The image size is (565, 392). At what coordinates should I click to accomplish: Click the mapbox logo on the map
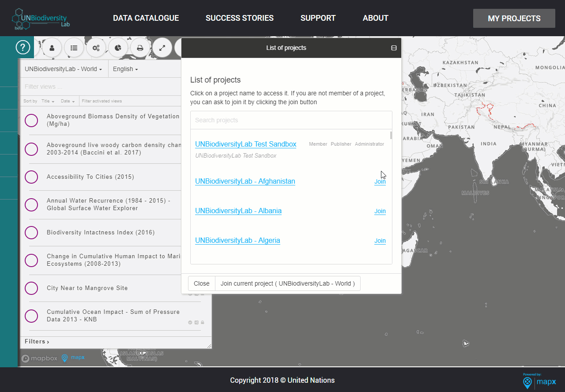click(x=39, y=358)
